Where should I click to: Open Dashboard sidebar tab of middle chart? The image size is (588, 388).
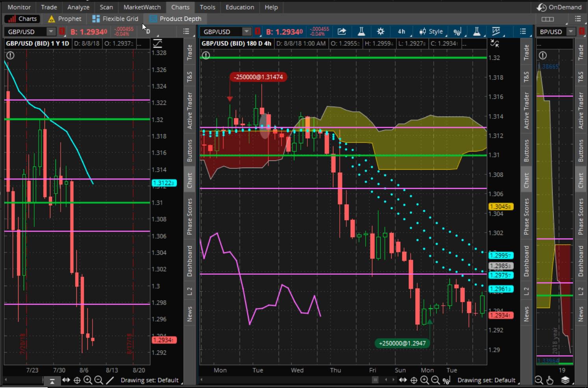click(x=526, y=261)
